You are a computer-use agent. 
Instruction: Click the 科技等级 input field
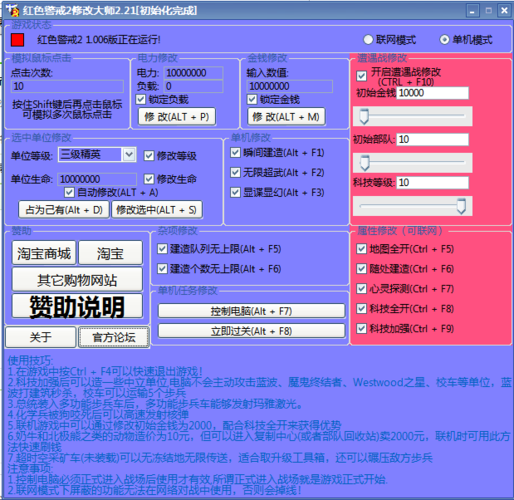coord(433,183)
